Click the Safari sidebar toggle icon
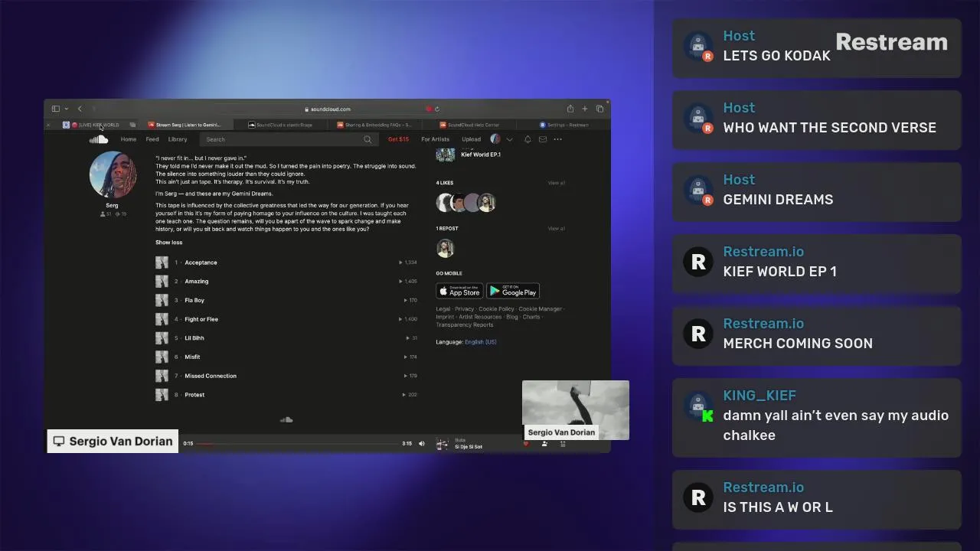 point(55,109)
